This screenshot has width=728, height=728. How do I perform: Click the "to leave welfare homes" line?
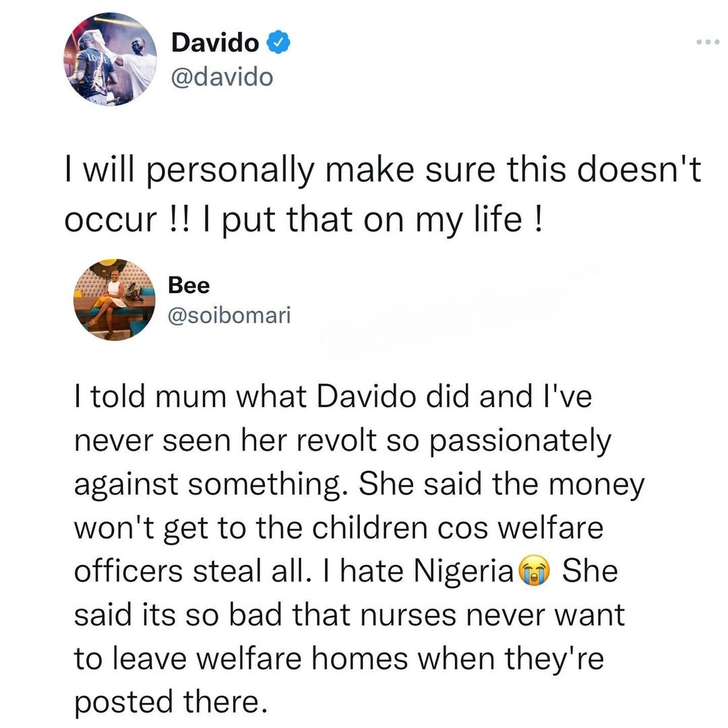pyautogui.click(x=339, y=660)
